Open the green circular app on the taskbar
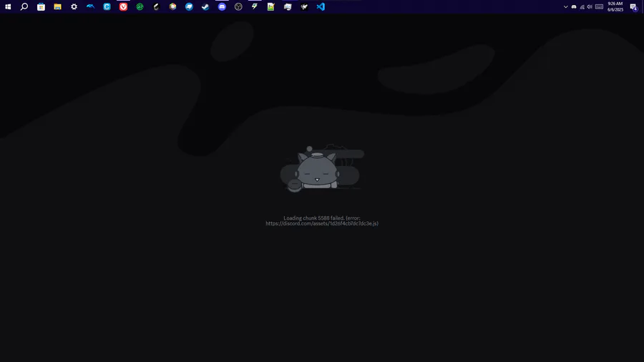 click(x=140, y=6)
